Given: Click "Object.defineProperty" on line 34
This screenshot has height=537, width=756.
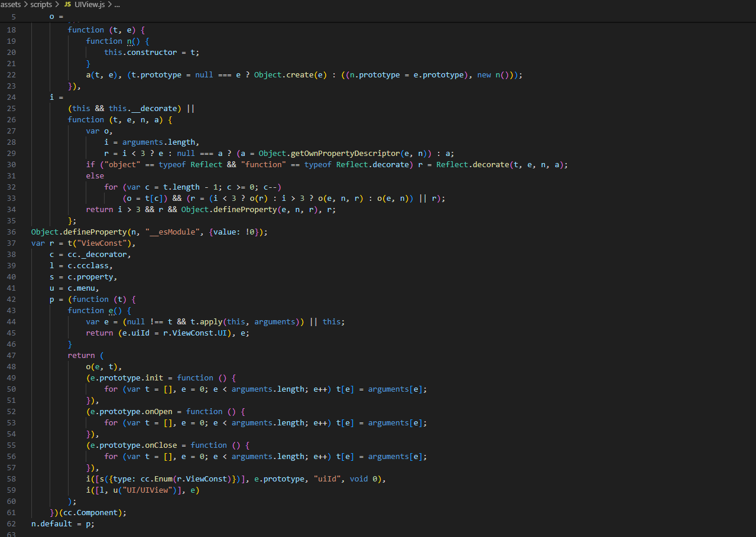Looking at the screenshot, I should tap(229, 209).
